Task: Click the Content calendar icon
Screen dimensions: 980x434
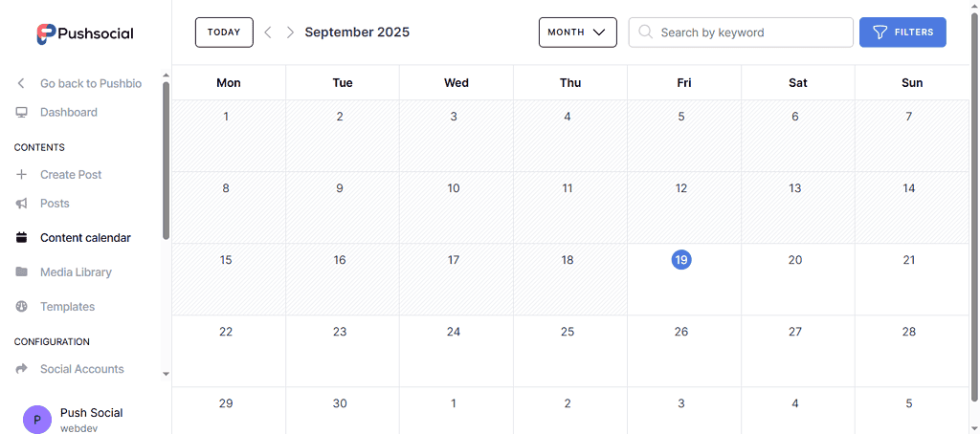Action: [x=21, y=238]
